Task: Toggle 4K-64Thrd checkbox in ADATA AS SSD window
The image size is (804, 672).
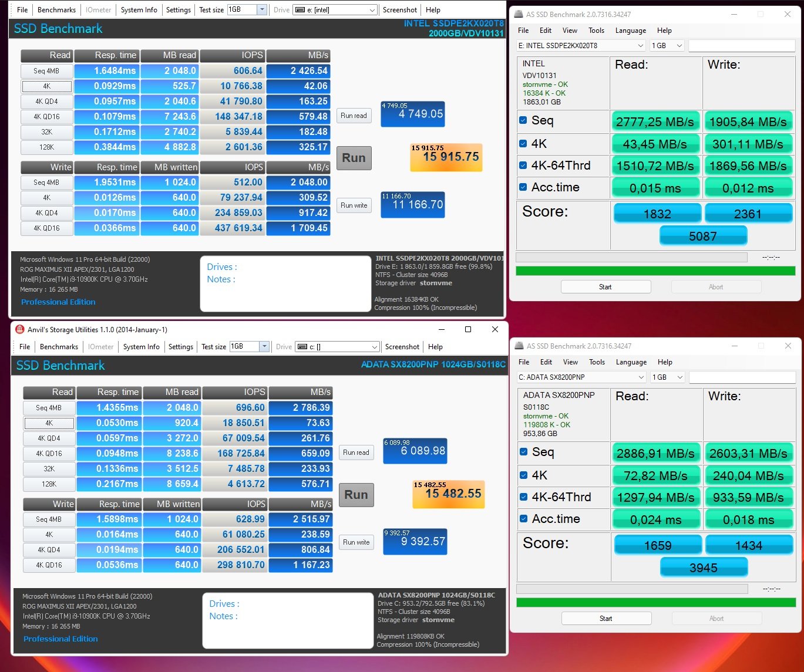Action: [523, 497]
